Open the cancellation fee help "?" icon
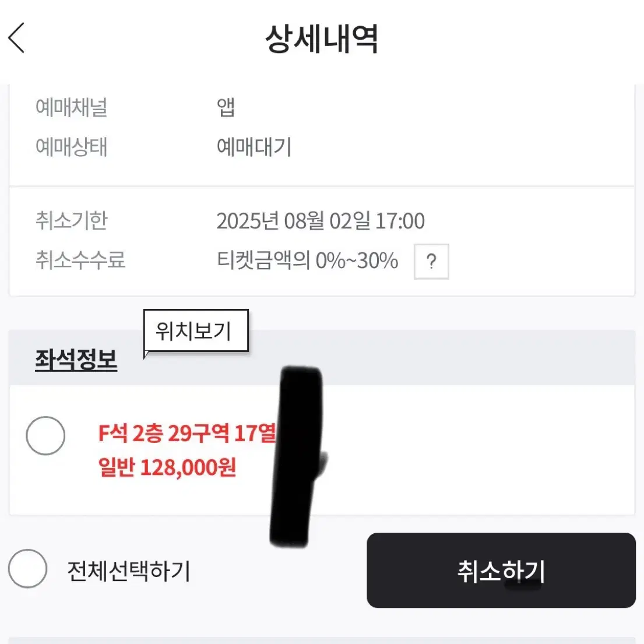The image size is (644, 644). click(431, 261)
